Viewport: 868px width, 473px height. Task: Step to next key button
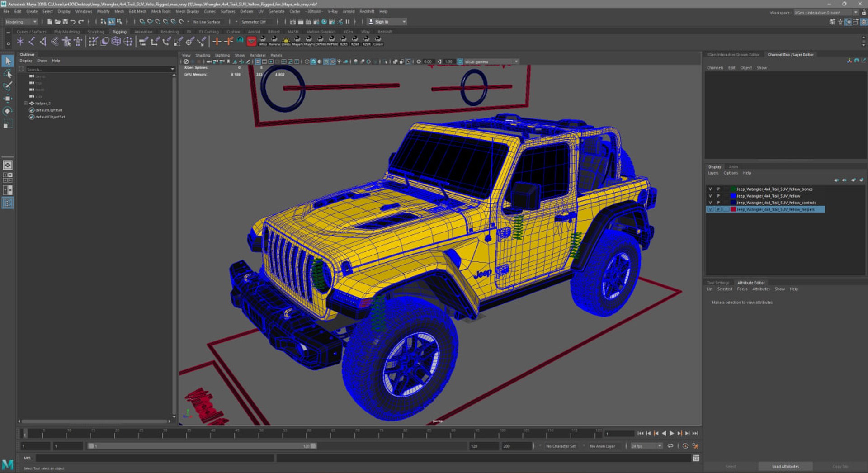point(679,433)
